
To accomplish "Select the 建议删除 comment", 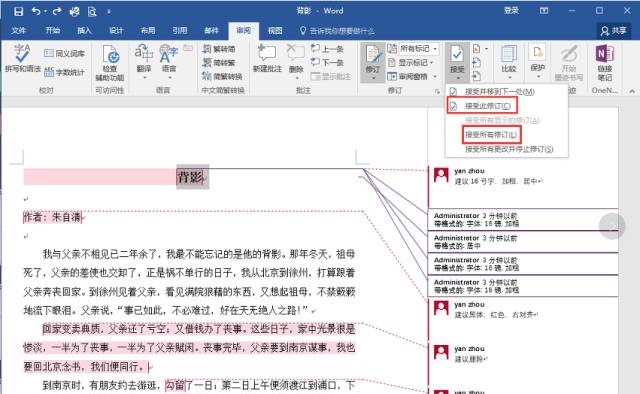I will (471, 359).
